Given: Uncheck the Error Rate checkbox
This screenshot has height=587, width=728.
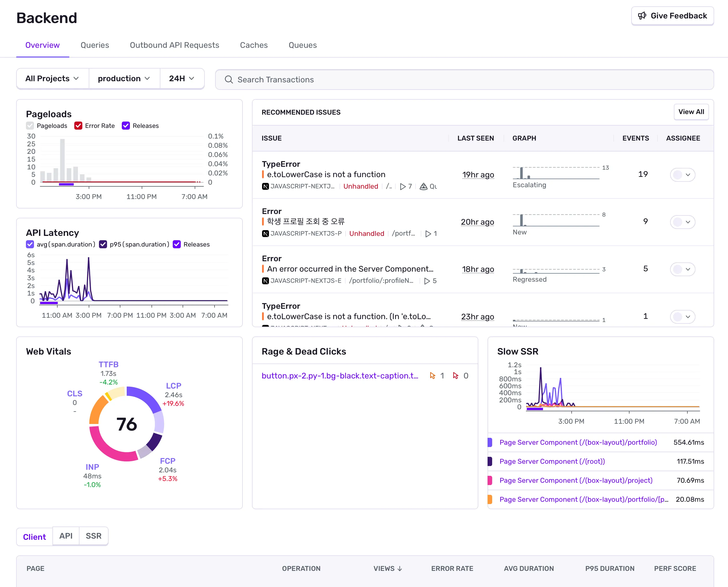Looking at the screenshot, I should point(78,126).
